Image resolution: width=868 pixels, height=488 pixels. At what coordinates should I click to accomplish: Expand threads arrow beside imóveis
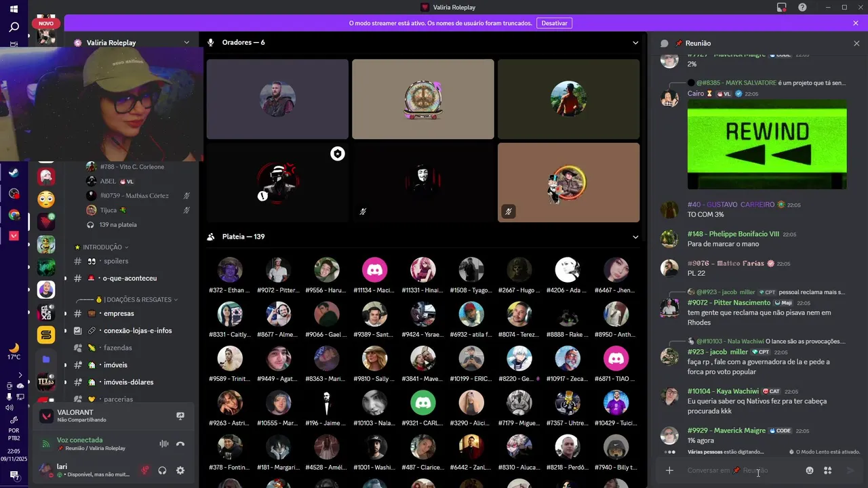click(66, 365)
